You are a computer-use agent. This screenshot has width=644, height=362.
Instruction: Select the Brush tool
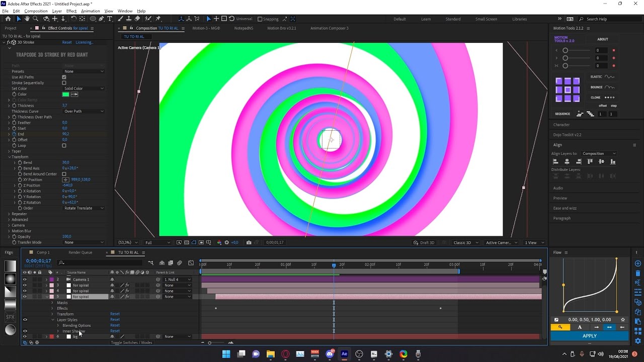121,19
